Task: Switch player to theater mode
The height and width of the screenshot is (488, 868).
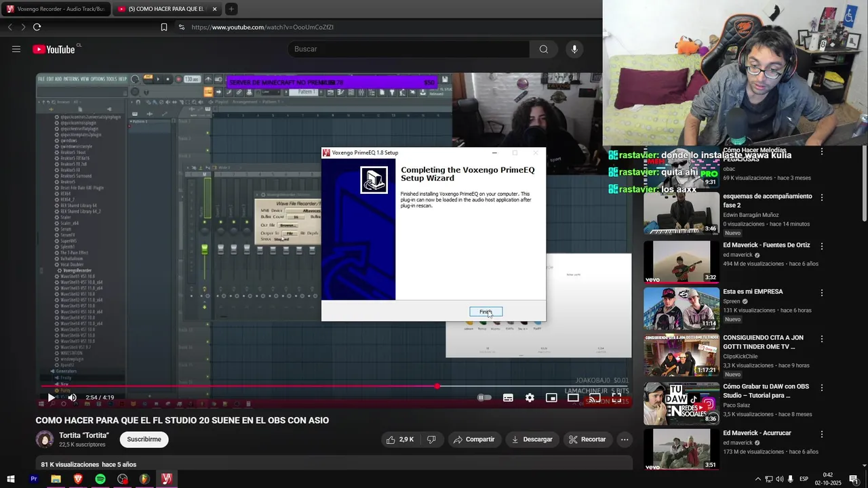Action: [573, 398]
